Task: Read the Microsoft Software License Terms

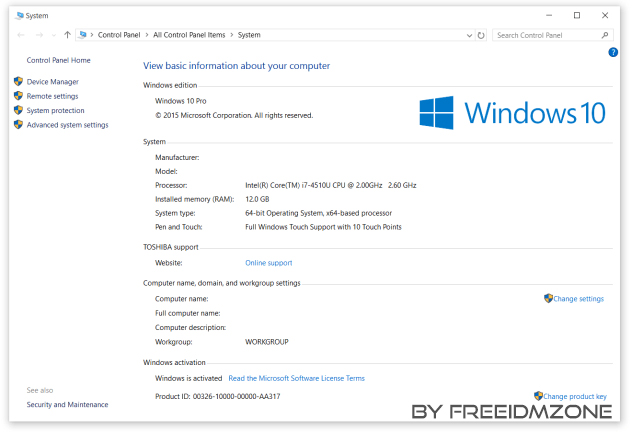Action: [x=296, y=379]
